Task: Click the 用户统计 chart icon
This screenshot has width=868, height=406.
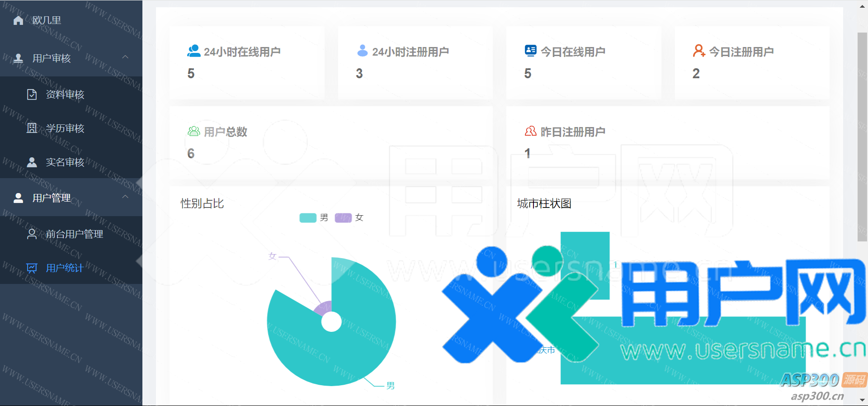Action: pyautogui.click(x=32, y=268)
